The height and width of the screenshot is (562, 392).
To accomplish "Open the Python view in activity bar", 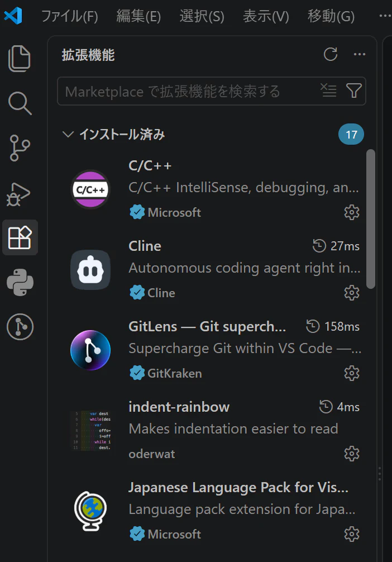I will (x=20, y=283).
